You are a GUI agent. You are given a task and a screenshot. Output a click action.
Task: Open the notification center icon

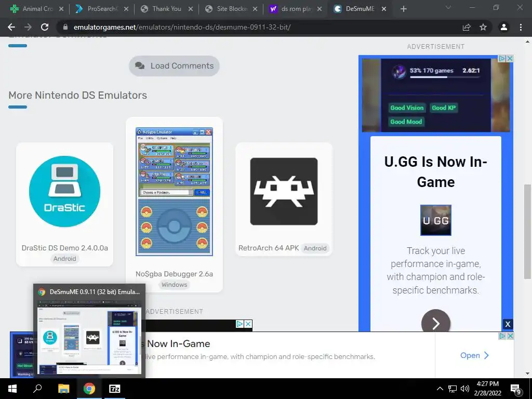(x=516, y=389)
